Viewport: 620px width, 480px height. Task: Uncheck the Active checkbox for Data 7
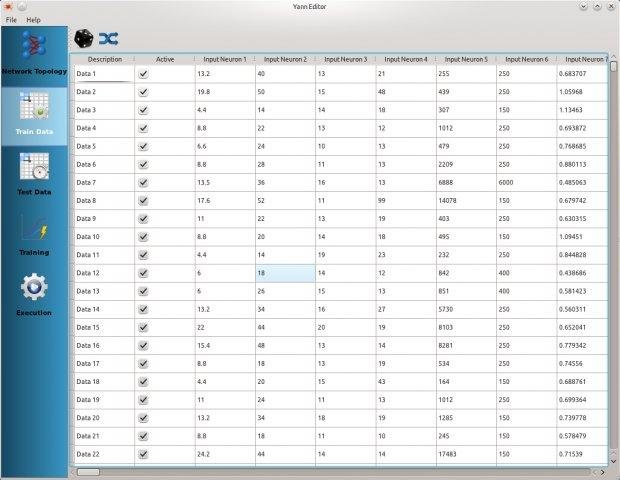tap(143, 183)
